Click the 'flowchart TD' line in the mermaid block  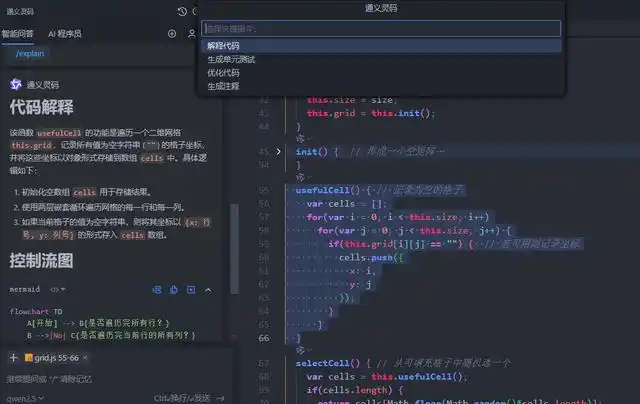point(36,311)
